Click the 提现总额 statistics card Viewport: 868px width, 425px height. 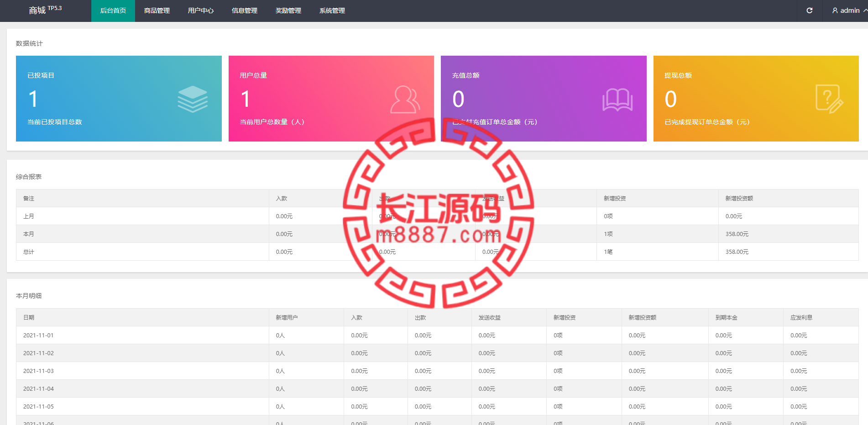pos(756,99)
